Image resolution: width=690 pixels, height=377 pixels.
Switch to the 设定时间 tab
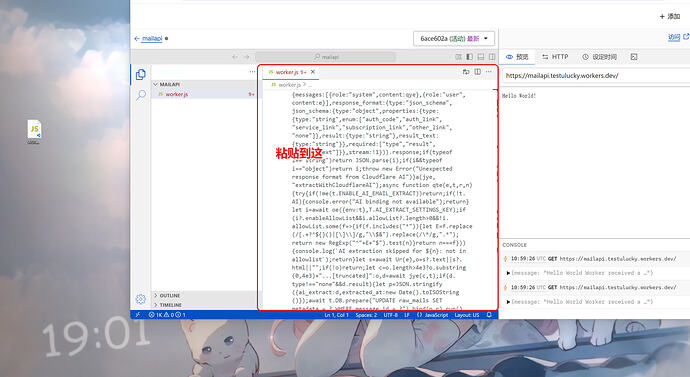[x=599, y=57]
